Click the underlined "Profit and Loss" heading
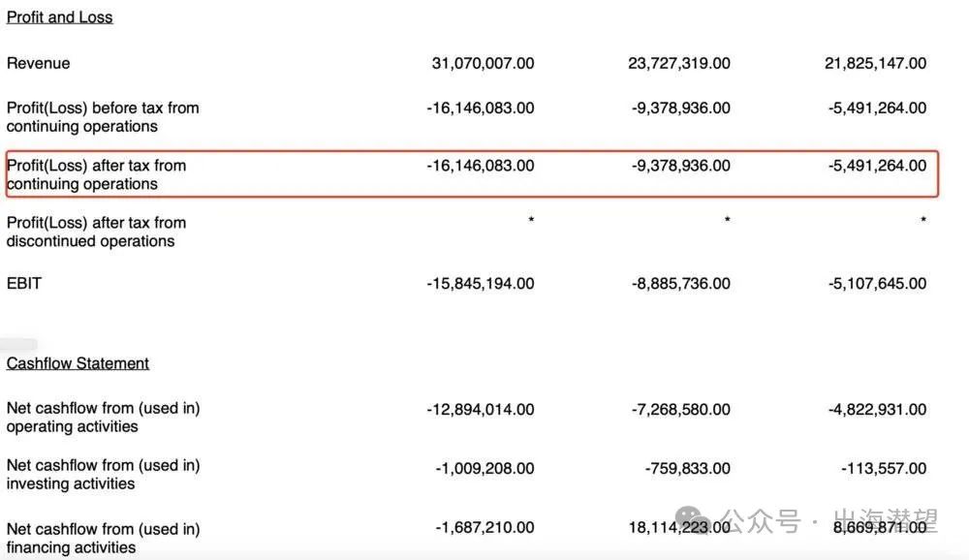The width and height of the screenshot is (969, 560). pyautogui.click(x=59, y=17)
